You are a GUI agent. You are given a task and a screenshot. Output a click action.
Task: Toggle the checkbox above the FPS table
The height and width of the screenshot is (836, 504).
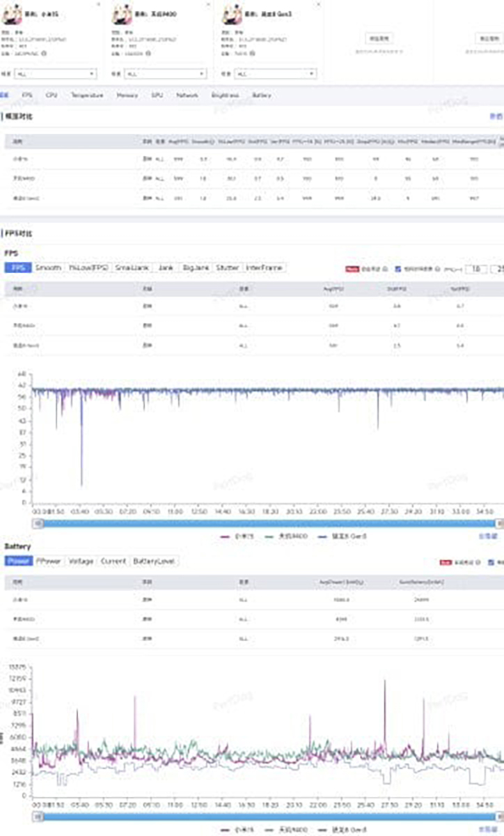coord(398,269)
